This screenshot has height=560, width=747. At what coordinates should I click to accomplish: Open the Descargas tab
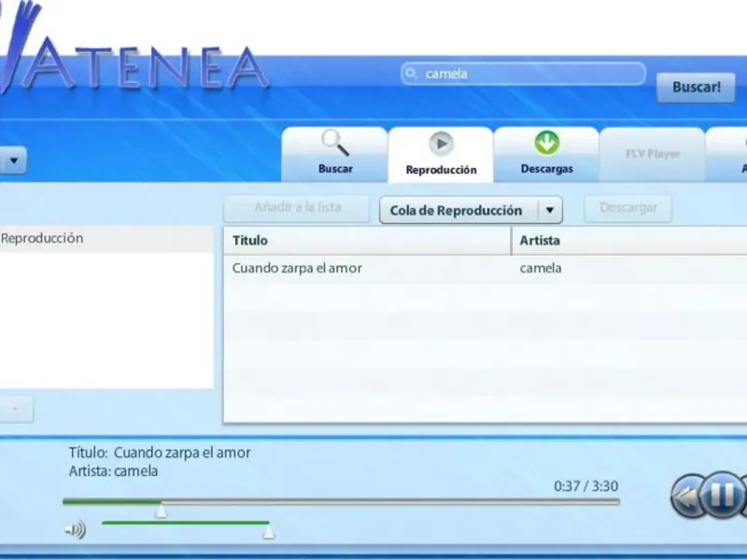coord(546,154)
